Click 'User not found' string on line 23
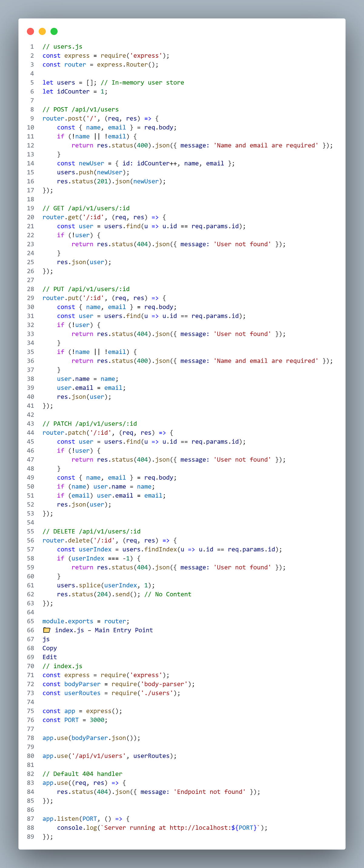The width and height of the screenshot is (364, 868). click(x=242, y=244)
